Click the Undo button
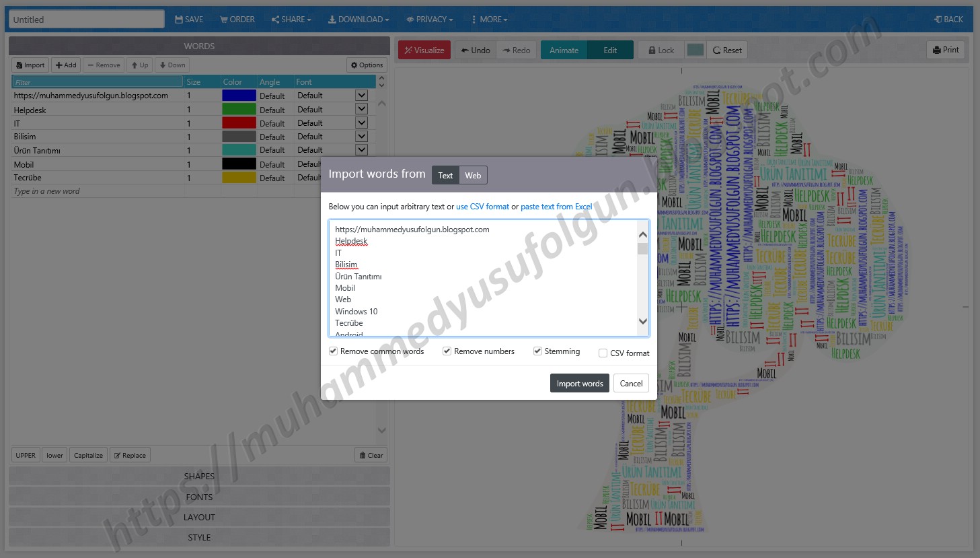 pyautogui.click(x=476, y=50)
